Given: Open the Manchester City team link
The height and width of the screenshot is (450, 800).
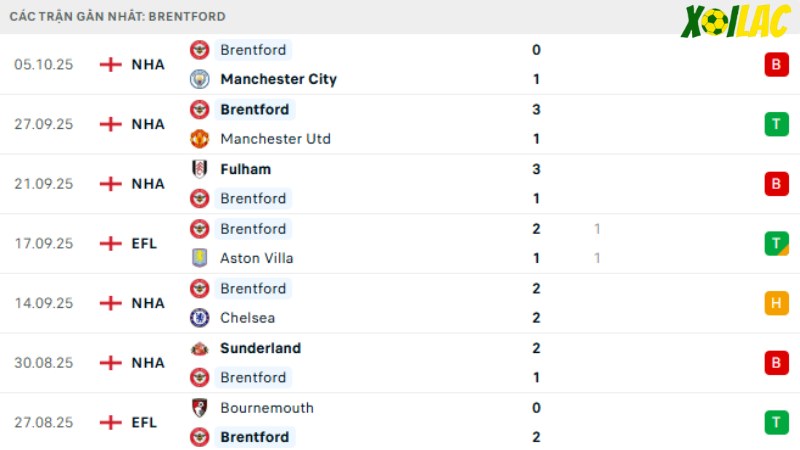Looking at the screenshot, I should (279, 79).
